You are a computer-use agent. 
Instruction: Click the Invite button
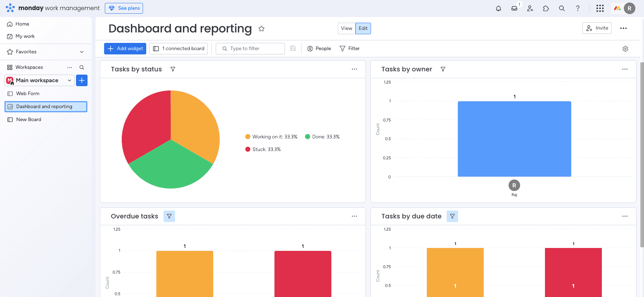pyautogui.click(x=597, y=28)
